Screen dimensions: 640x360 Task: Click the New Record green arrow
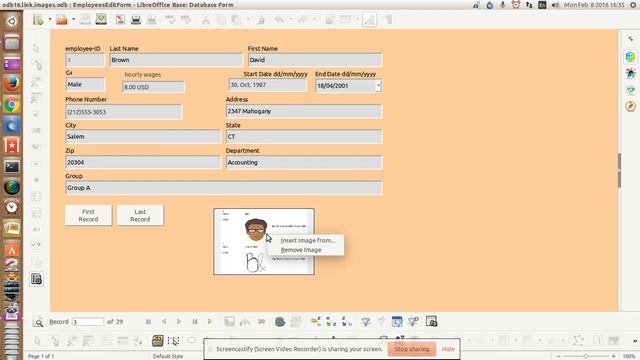pos(210,322)
